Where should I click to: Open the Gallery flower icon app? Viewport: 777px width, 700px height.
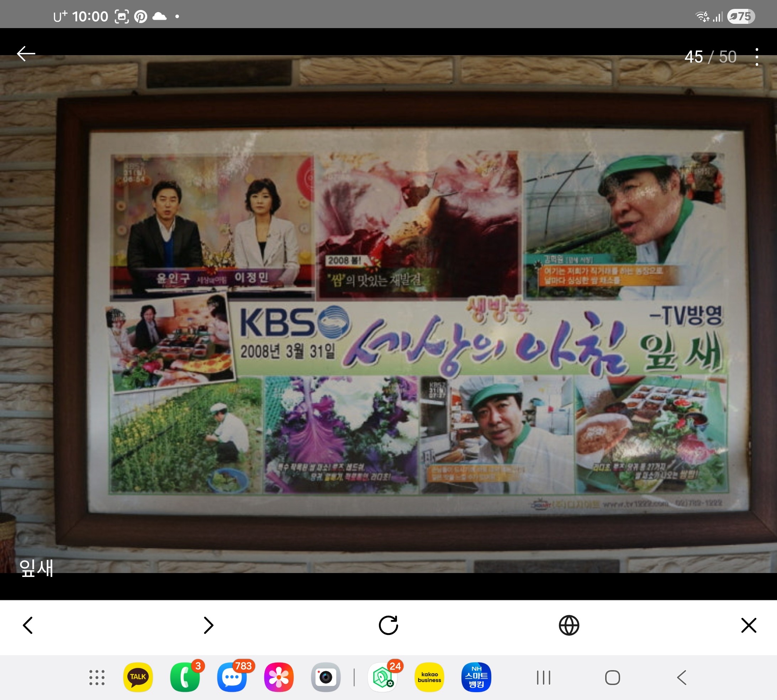pos(279,677)
